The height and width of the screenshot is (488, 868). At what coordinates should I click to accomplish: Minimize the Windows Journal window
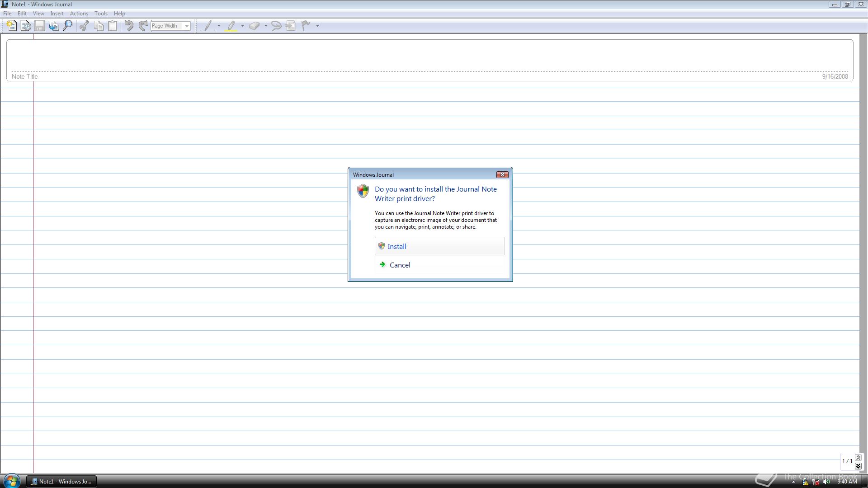835,5
